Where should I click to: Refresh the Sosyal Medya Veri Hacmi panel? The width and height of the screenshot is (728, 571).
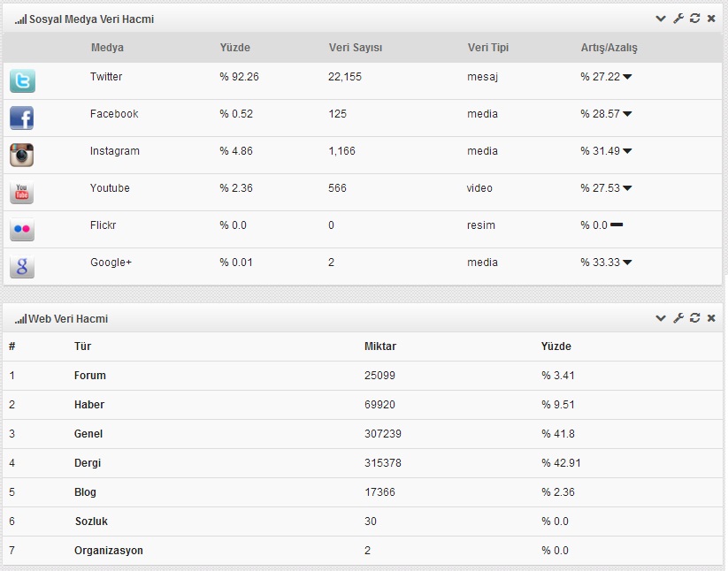click(x=695, y=19)
